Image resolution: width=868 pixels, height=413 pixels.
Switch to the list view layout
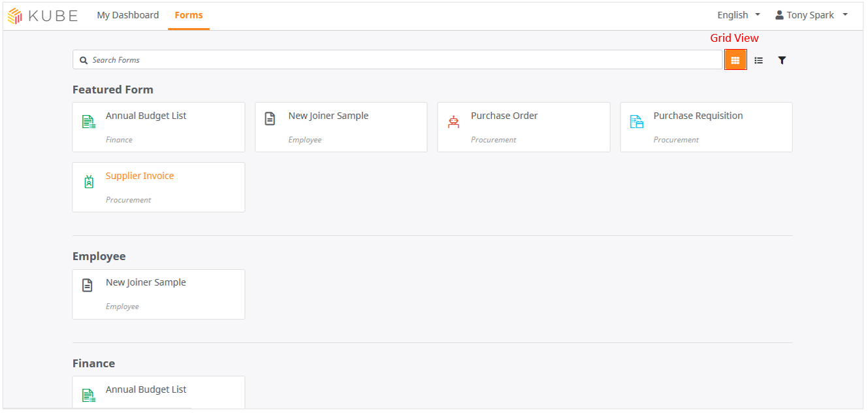click(x=758, y=60)
